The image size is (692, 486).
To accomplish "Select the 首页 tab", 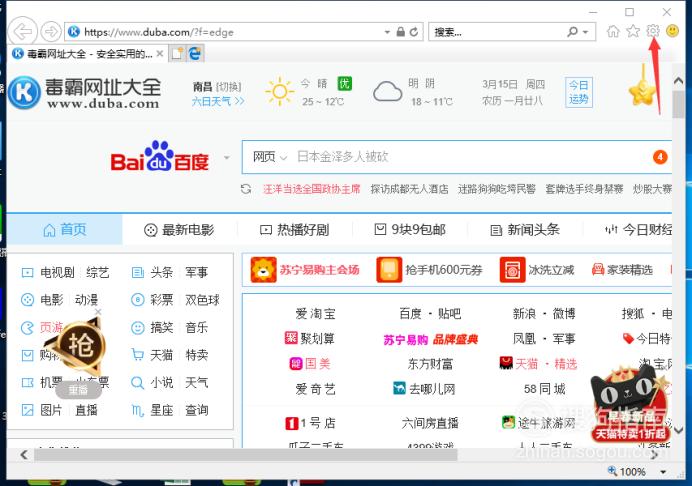I will (64, 230).
